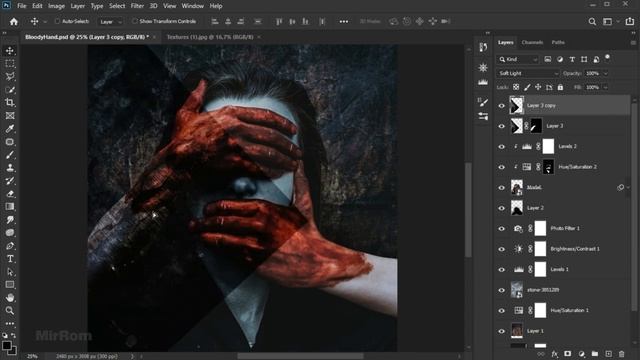Select the Horizontal Type tool

(x=10, y=259)
